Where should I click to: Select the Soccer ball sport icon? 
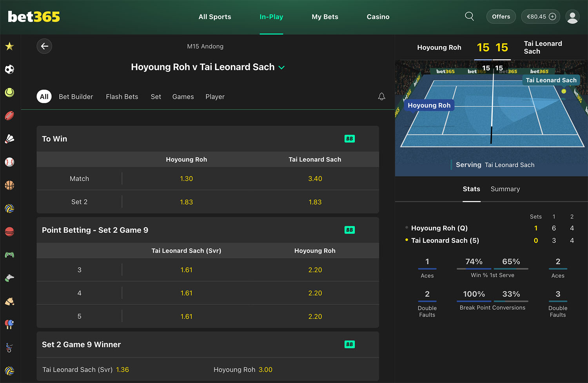9,69
